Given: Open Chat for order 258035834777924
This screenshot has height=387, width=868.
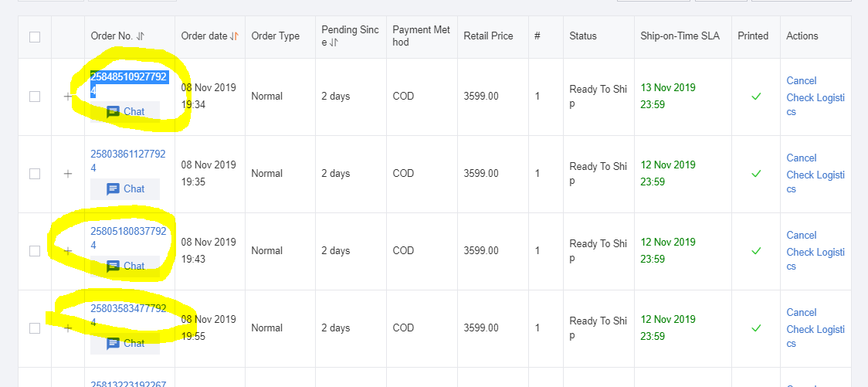Looking at the screenshot, I should click(125, 343).
